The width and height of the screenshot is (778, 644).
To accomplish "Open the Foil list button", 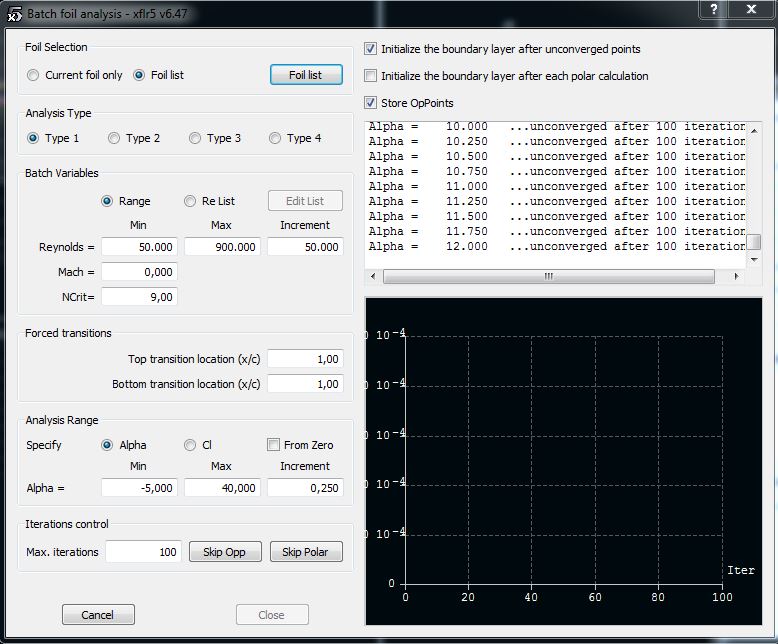I will tap(306, 75).
